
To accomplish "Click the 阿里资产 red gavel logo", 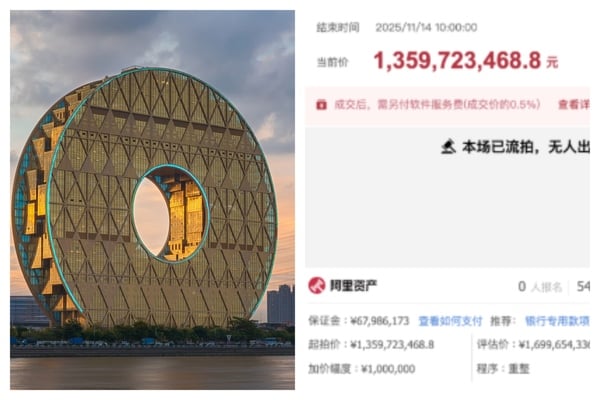I will click(x=317, y=286).
